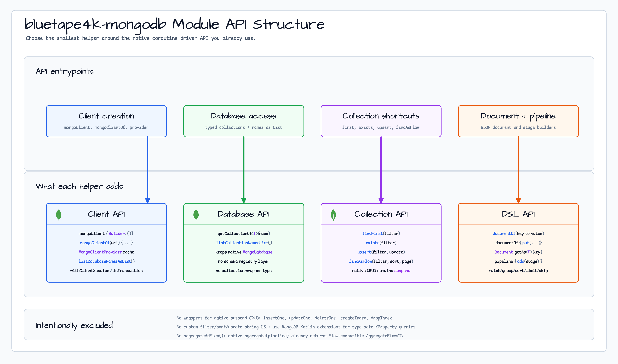Viewport: 618px width, 364px height.
Task: Click the 'exists(filter)' line
Action: (381, 243)
